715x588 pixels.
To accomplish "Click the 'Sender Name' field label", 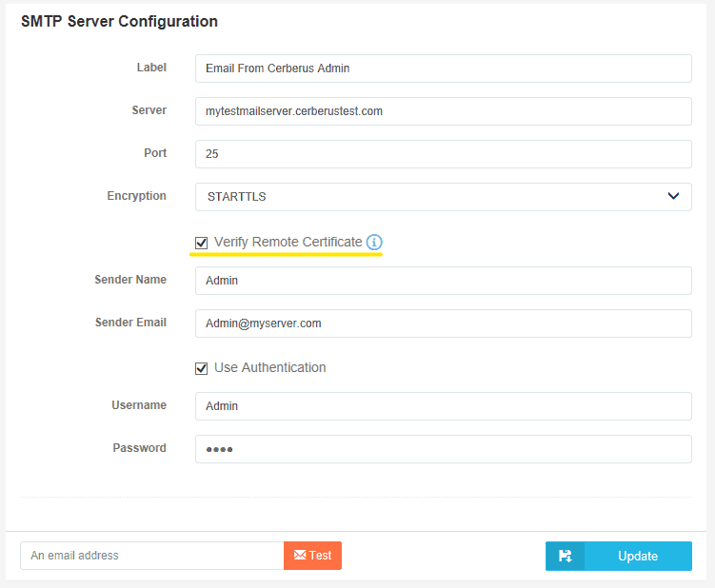I will (130, 280).
